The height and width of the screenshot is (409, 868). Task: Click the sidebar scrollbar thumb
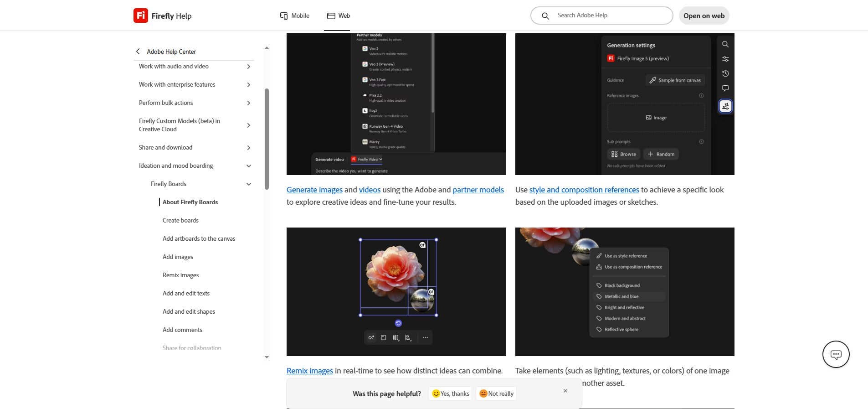coord(267,139)
